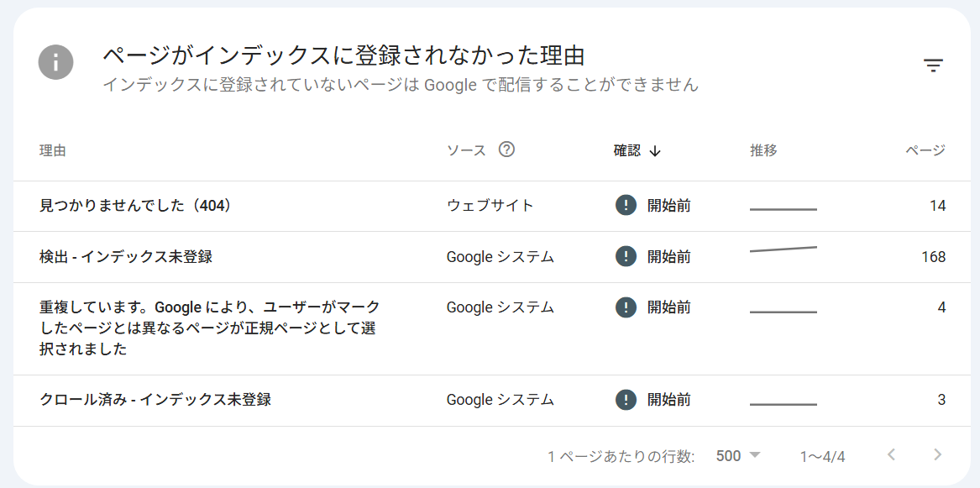Image resolution: width=980 pixels, height=488 pixels.
Task: Open the 重複しています duplicate page row
Action: (x=210, y=328)
